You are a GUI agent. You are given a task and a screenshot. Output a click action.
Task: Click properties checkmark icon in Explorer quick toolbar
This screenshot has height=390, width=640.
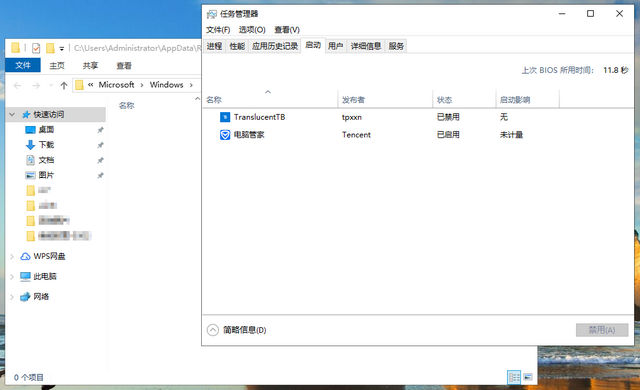tap(36, 48)
